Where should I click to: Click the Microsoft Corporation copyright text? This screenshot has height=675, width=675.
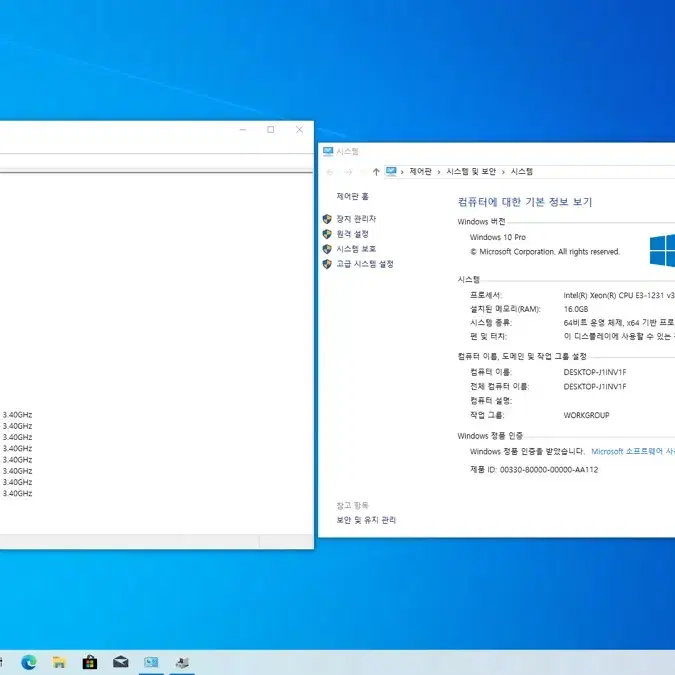click(x=545, y=252)
